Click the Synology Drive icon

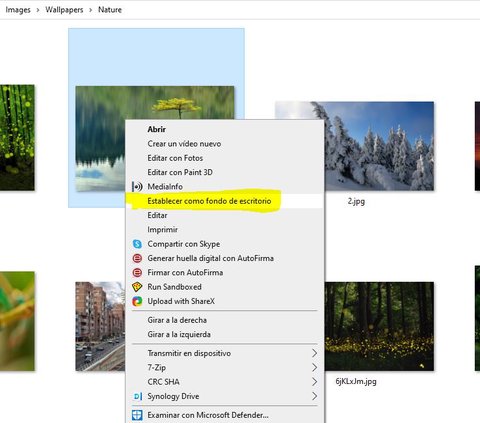click(137, 396)
